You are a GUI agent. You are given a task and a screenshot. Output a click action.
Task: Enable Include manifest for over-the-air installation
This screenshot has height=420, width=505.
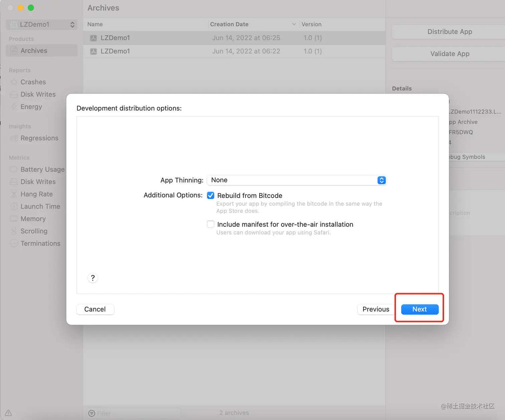point(211,224)
